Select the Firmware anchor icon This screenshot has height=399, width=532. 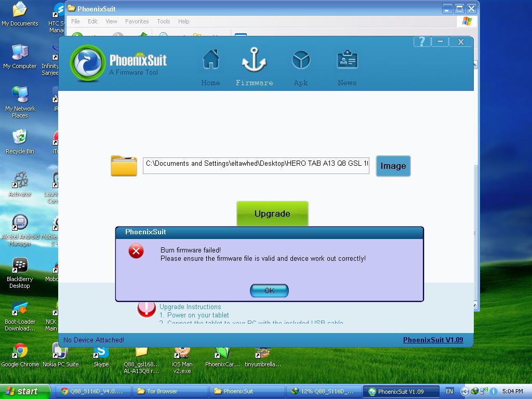[x=254, y=60]
